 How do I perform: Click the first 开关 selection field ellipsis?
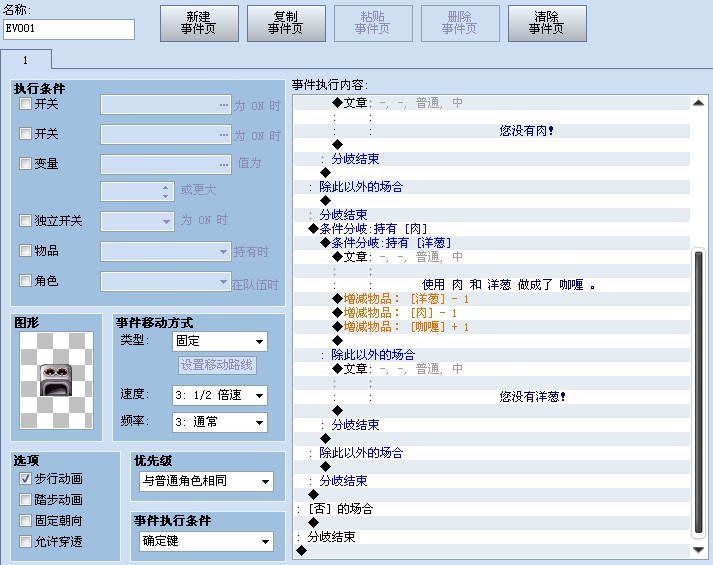click(x=223, y=105)
